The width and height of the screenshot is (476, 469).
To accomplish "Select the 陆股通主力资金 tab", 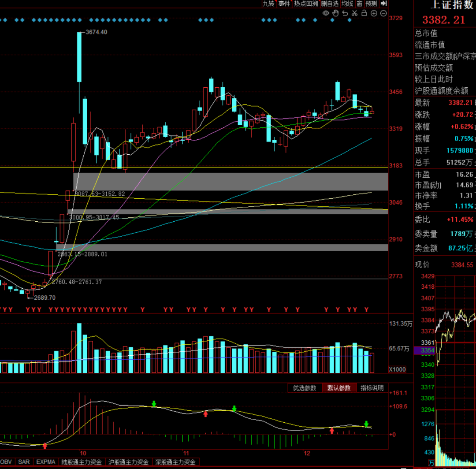I will pos(82,462).
